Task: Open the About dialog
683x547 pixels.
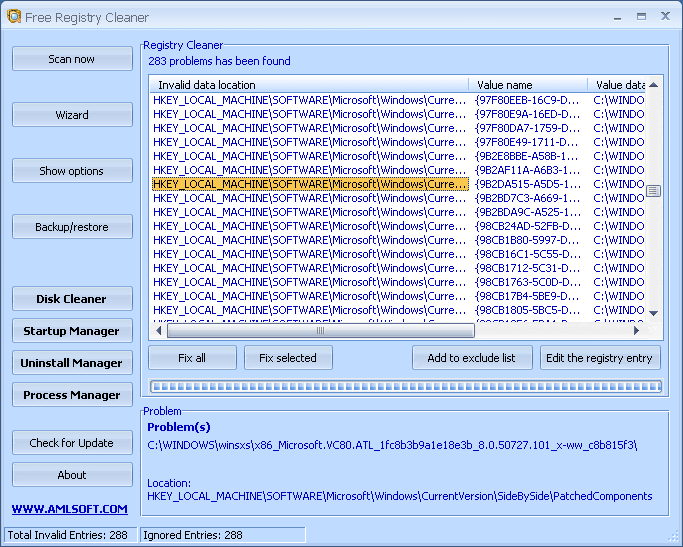Action: pos(72,475)
